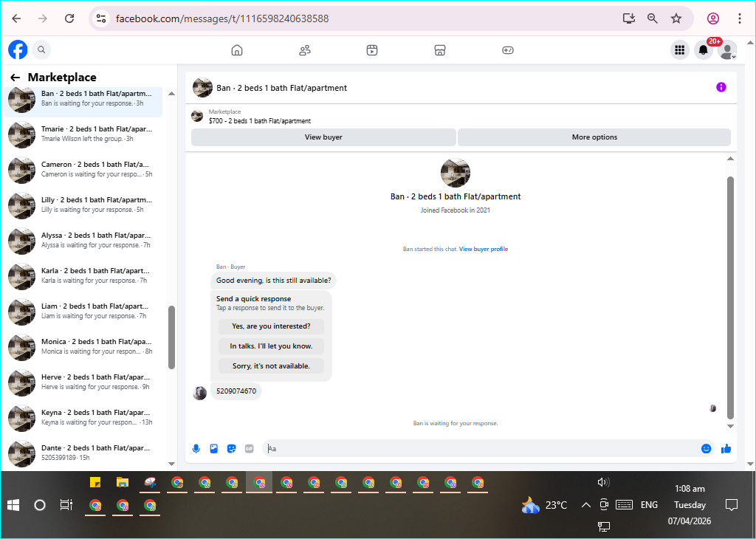Open the Karla conversation in the list

click(83, 276)
